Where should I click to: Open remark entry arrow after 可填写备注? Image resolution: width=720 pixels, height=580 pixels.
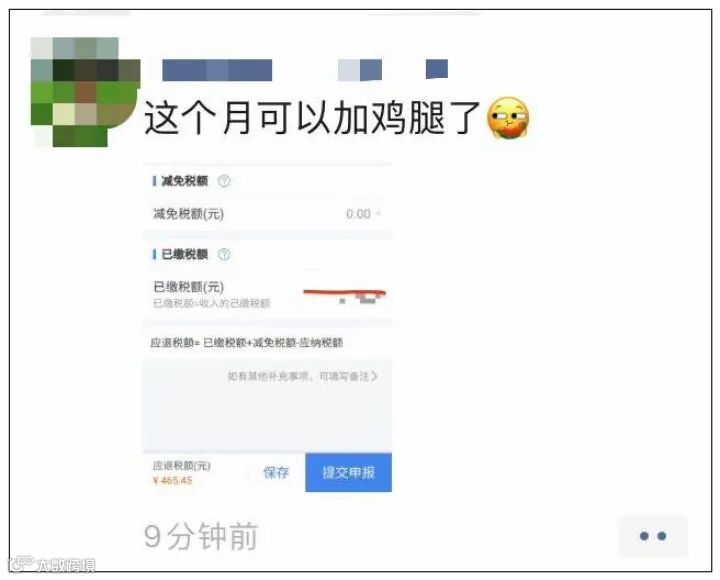374,376
